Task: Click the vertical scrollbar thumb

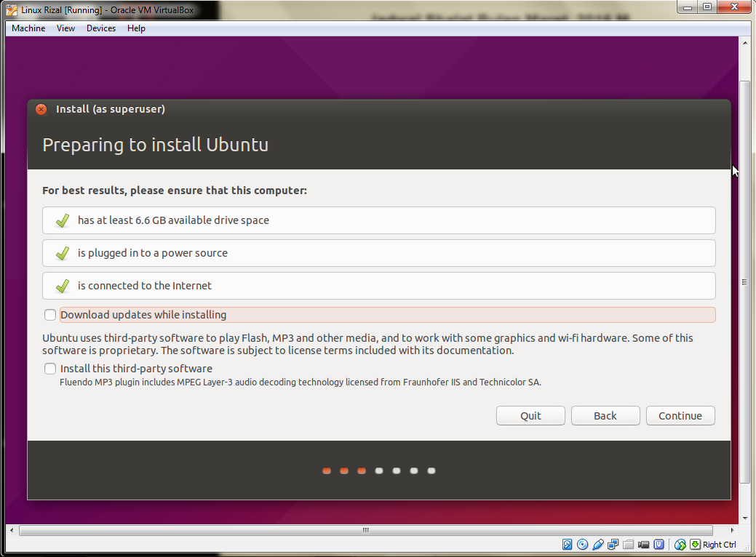Action: (x=745, y=282)
